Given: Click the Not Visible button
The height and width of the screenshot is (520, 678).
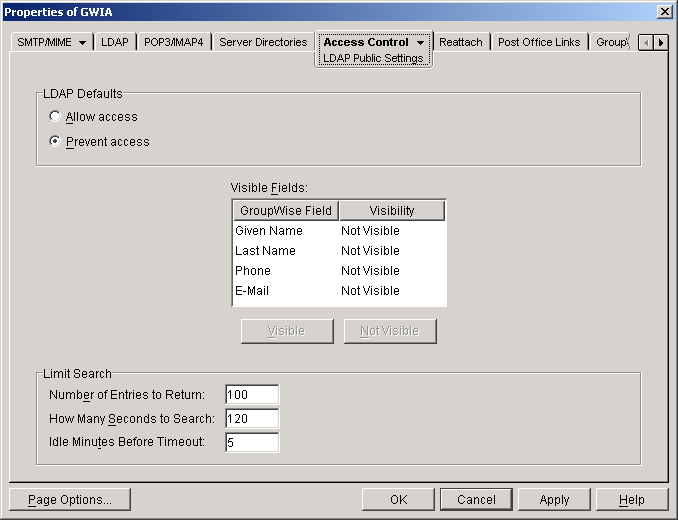Looking at the screenshot, I should coord(390,331).
